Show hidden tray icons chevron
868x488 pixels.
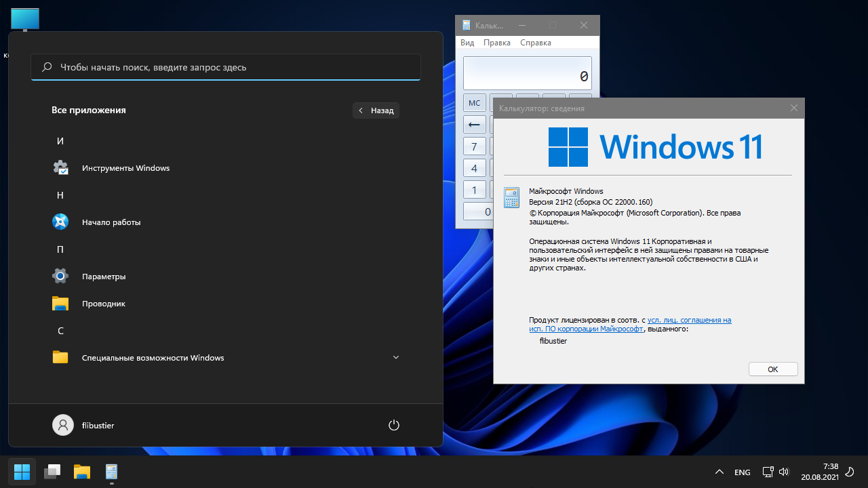click(x=719, y=472)
